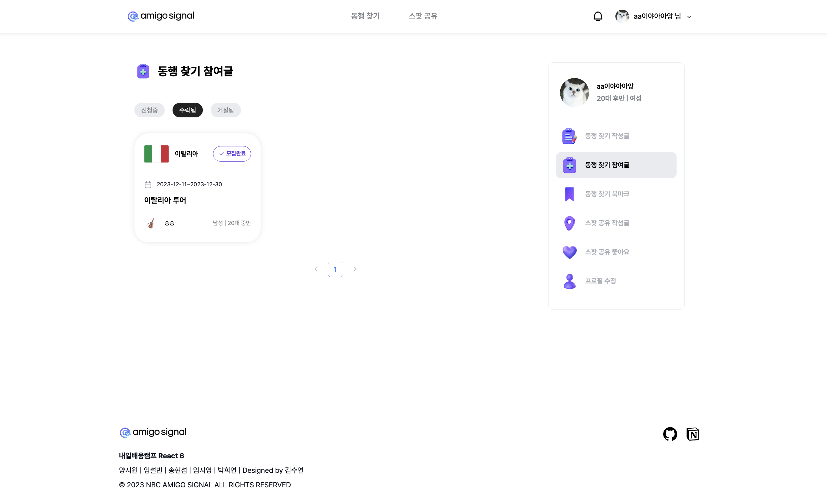Click the calendar icon on the Italy card
827x504 pixels.
tap(149, 184)
